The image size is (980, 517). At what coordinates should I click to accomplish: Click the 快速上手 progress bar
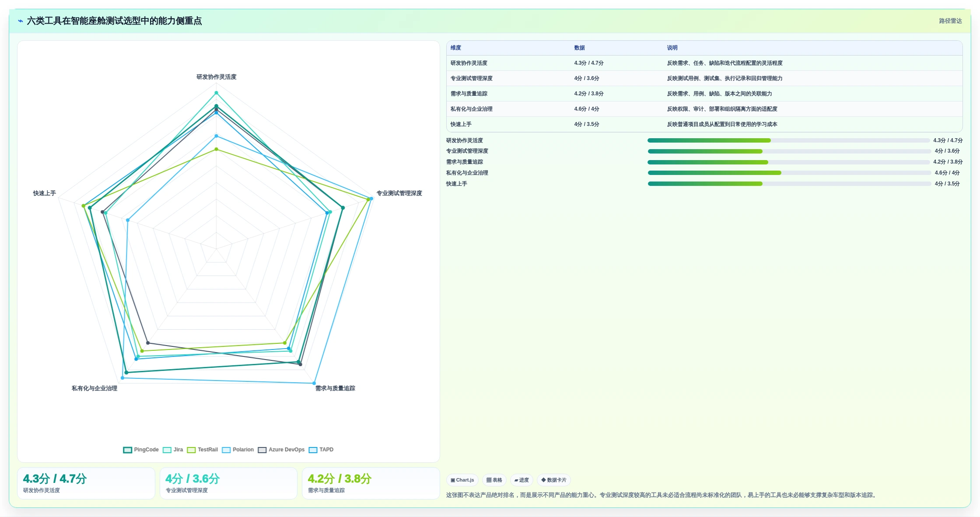point(790,184)
